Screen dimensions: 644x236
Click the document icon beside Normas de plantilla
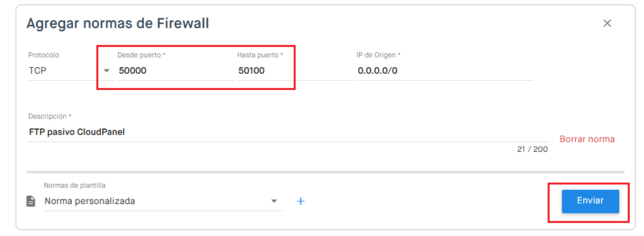31,201
